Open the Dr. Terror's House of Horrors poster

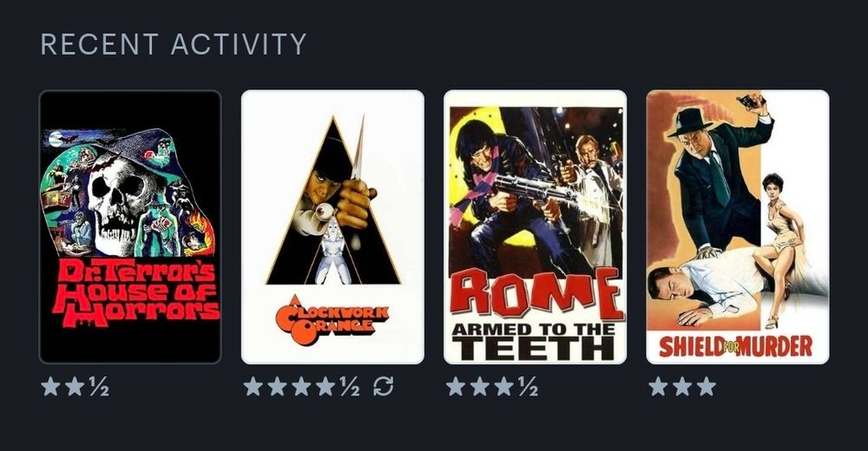(x=130, y=227)
